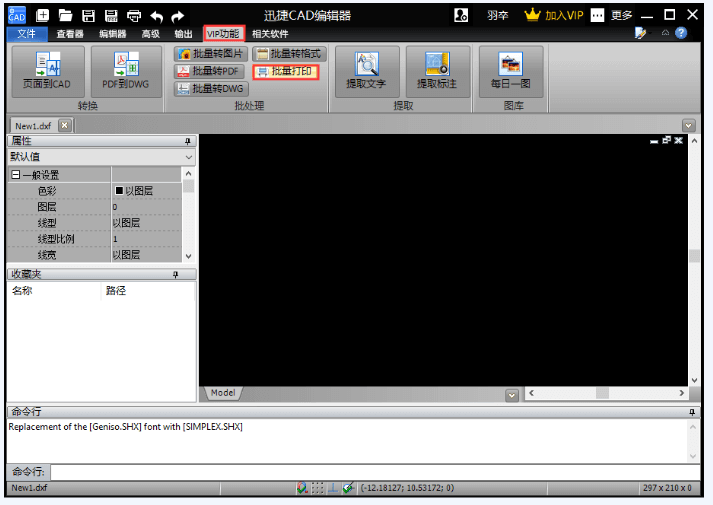Click the blue help question mark icon

[681, 33]
